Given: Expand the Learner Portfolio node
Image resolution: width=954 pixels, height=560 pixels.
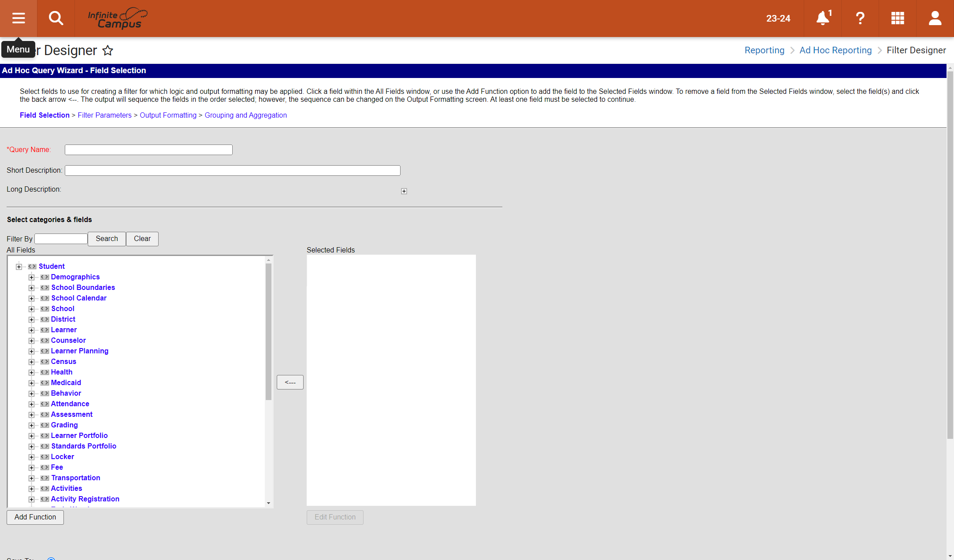Looking at the screenshot, I should [x=31, y=436].
